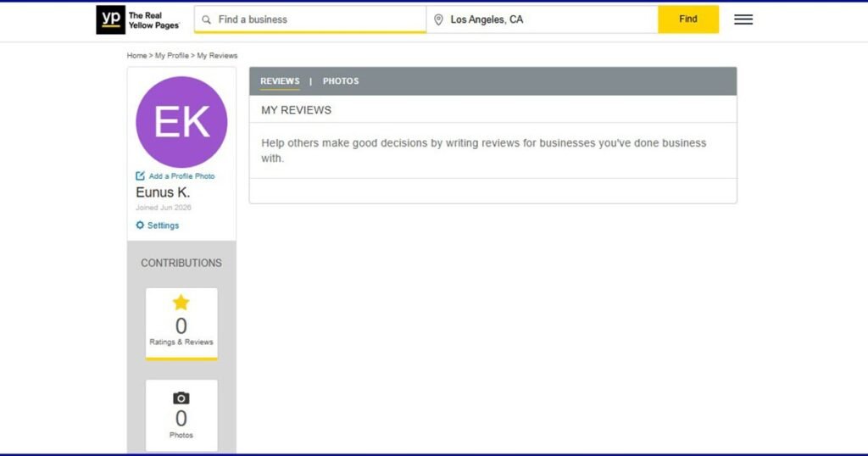This screenshot has width=868, height=456.
Task: Switch to the Reviews tab
Action: pyautogui.click(x=280, y=81)
